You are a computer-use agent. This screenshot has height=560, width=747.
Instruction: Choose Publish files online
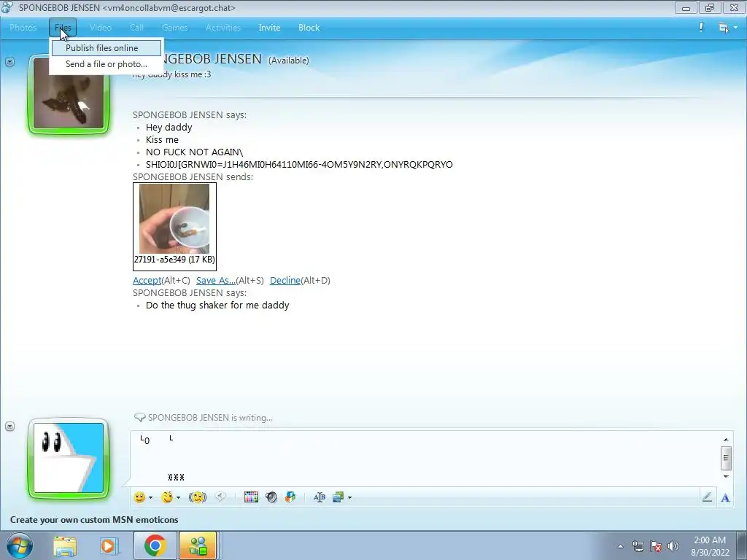(107, 47)
